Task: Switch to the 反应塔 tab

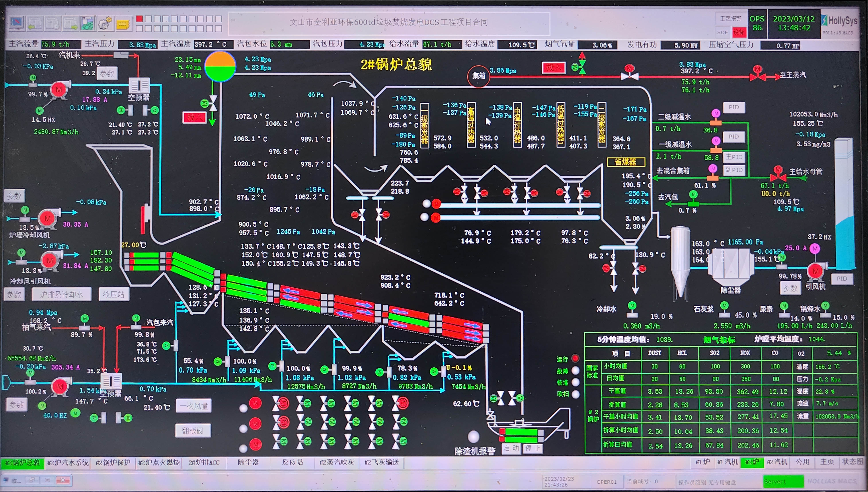Action: (293, 462)
